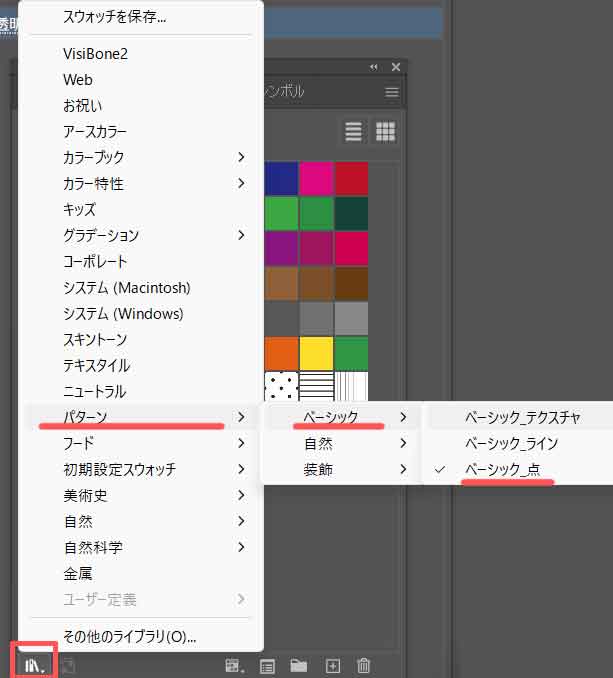Select the horizontal lines pattern swatch

316,386
